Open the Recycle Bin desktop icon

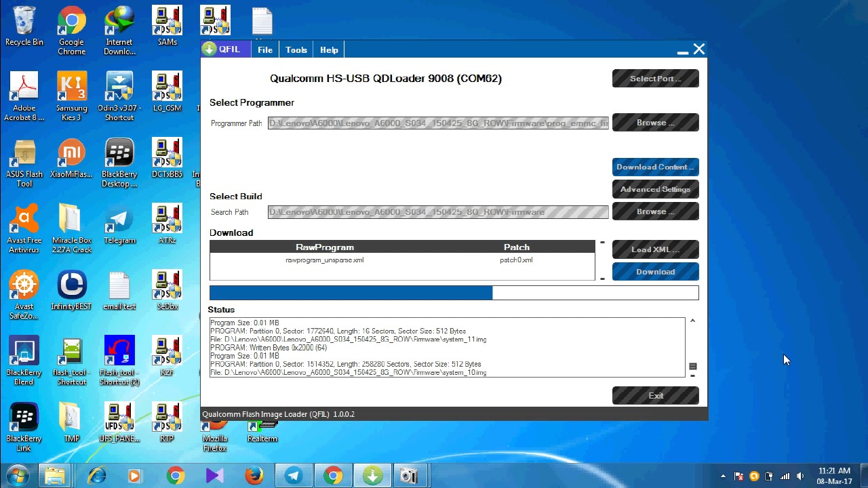click(24, 26)
